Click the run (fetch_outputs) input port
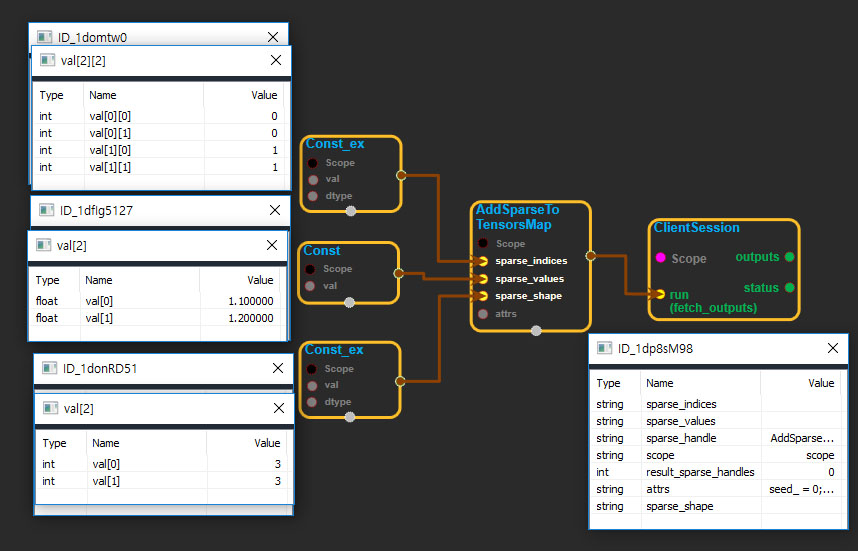858x551 pixels. (659, 294)
